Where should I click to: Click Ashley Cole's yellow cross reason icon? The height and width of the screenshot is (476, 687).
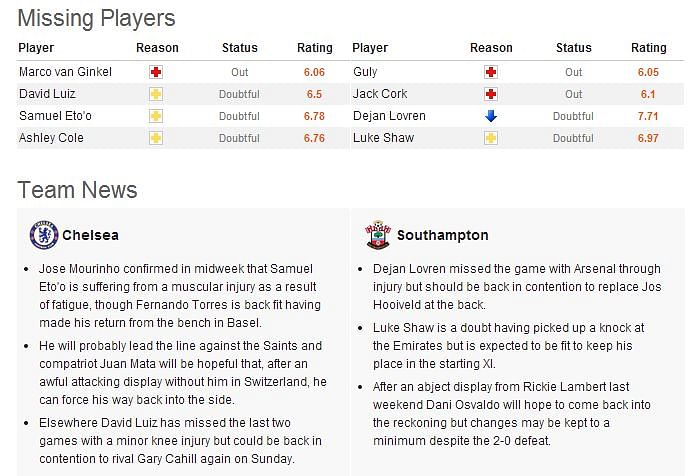[x=156, y=138]
